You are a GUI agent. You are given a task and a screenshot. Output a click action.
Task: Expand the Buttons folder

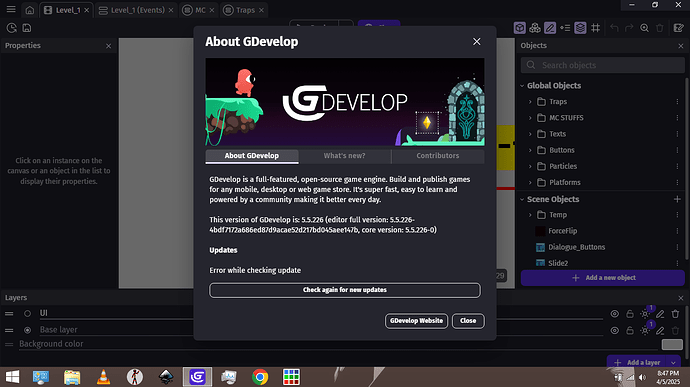(x=530, y=150)
